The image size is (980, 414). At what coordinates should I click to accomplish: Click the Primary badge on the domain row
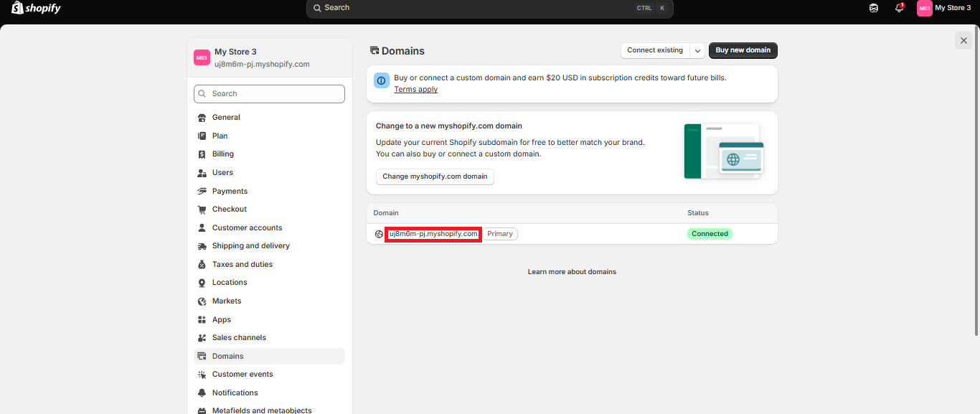tap(500, 234)
